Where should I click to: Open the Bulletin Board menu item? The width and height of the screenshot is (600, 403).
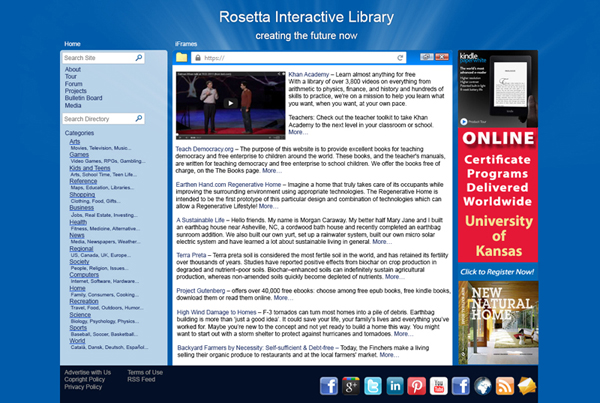(83, 98)
